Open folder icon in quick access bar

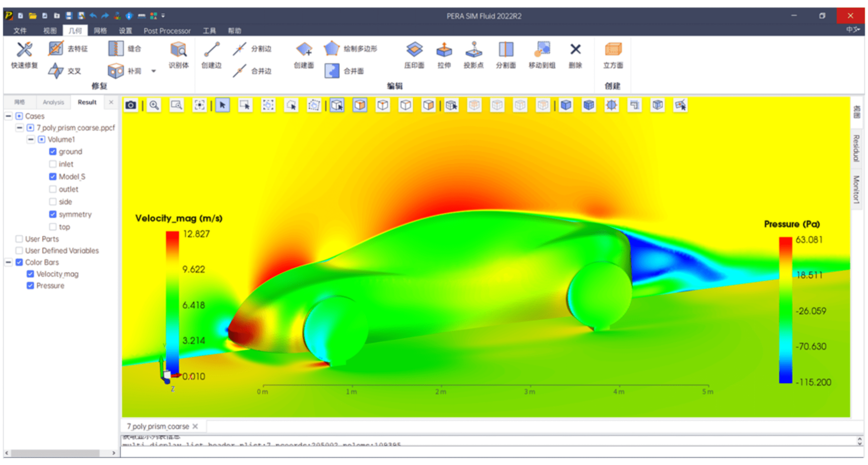click(x=33, y=16)
